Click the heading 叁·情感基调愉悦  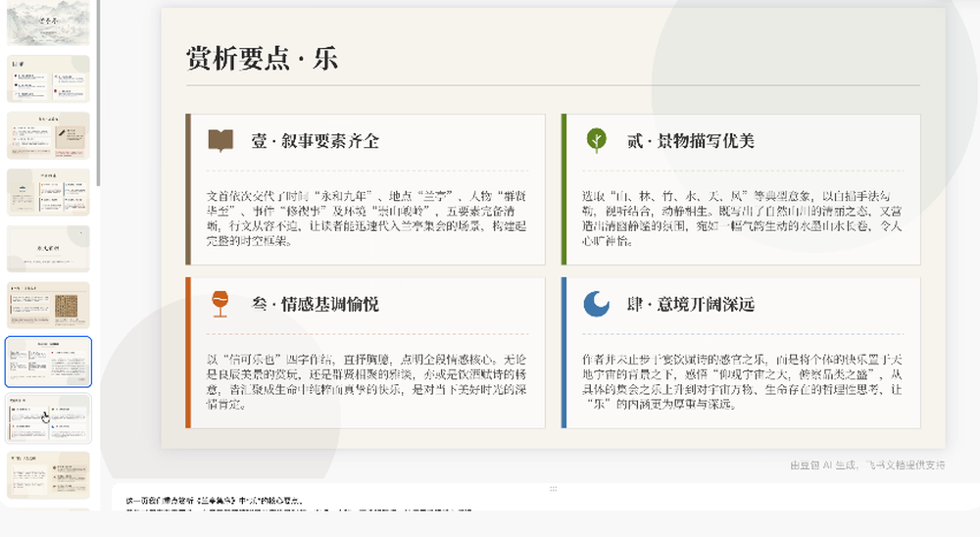coord(315,305)
